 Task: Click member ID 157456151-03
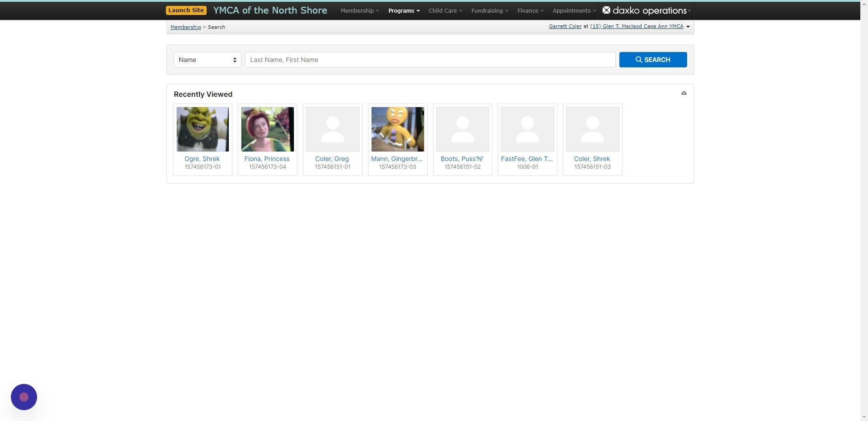(x=592, y=167)
